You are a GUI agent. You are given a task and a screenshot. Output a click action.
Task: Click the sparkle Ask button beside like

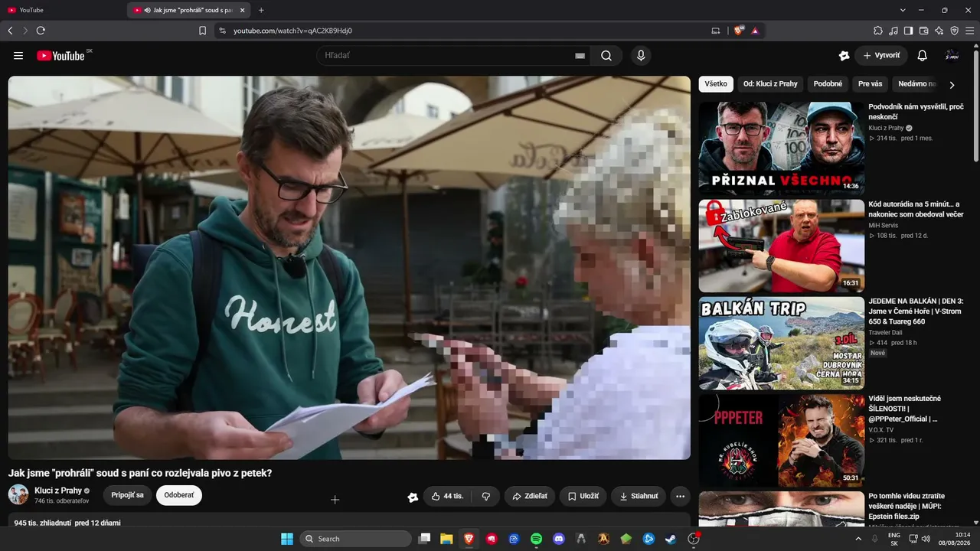413,497
